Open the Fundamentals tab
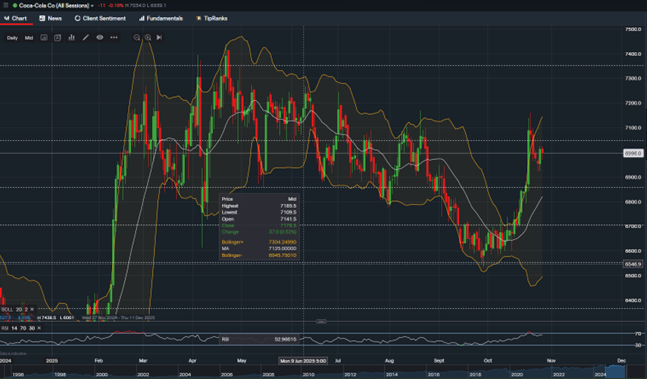This screenshot has height=379, width=647. click(x=161, y=18)
